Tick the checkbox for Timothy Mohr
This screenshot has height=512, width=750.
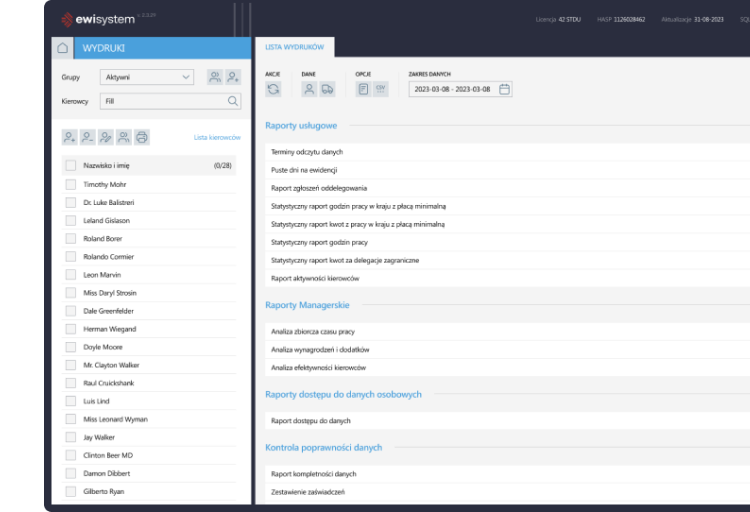coord(70,185)
